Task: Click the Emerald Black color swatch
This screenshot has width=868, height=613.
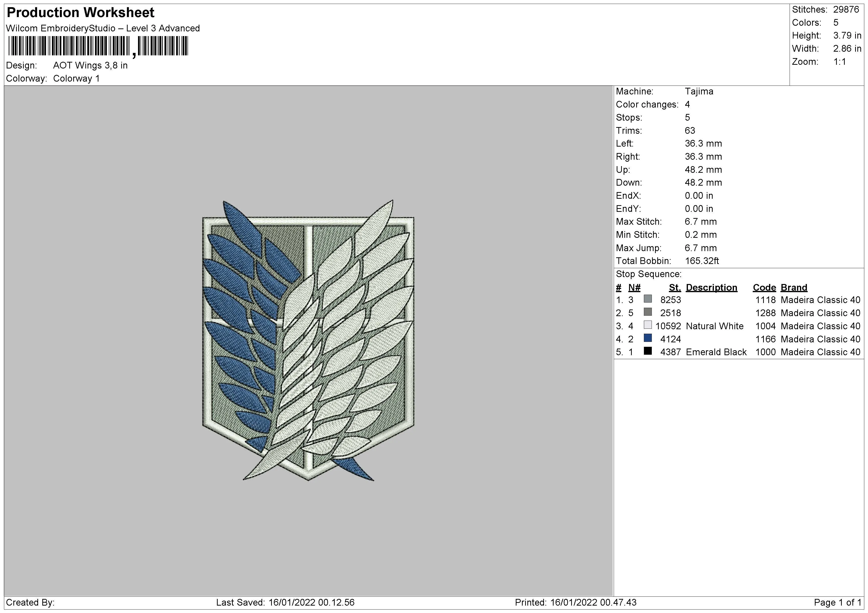Action: tap(648, 351)
